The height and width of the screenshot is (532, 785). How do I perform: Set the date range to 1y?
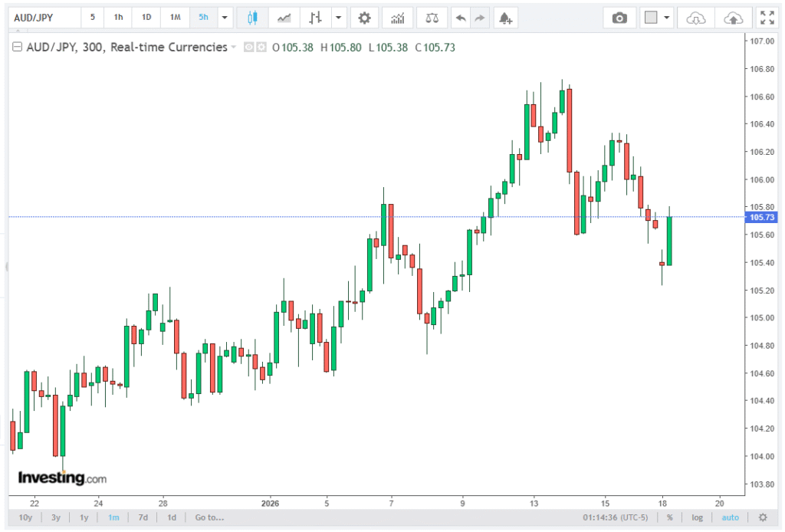pos(84,517)
